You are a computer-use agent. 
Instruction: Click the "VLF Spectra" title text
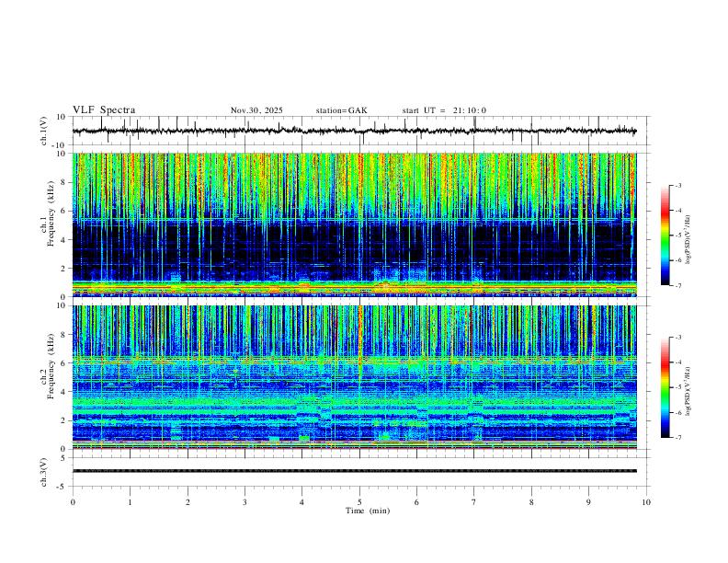pyautogui.click(x=104, y=110)
